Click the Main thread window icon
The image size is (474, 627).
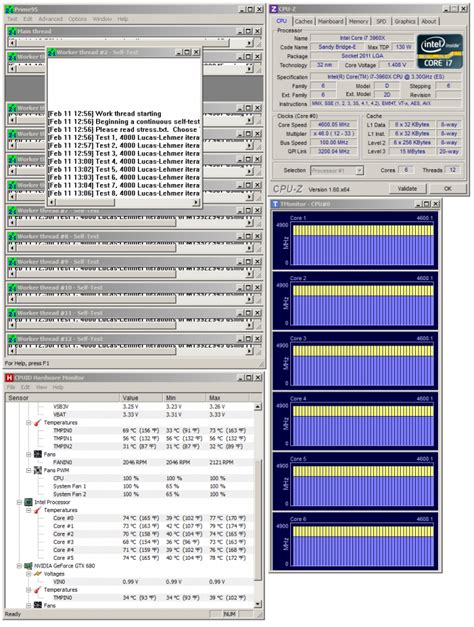(12, 31)
